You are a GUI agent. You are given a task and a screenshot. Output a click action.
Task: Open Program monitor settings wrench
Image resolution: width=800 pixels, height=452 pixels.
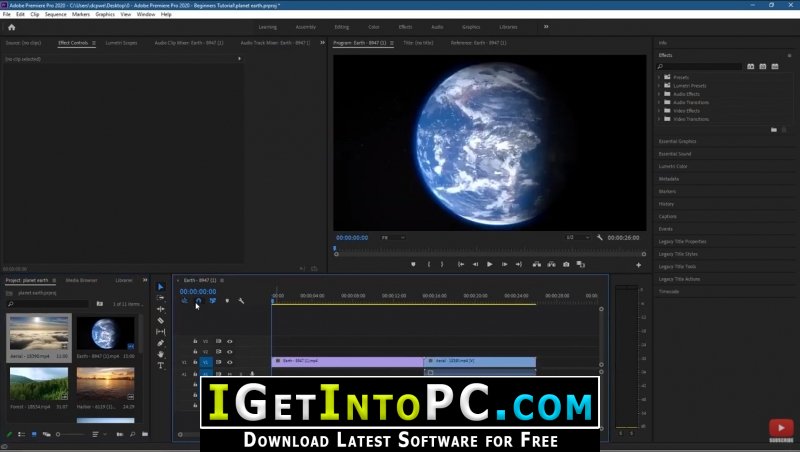coord(599,238)
